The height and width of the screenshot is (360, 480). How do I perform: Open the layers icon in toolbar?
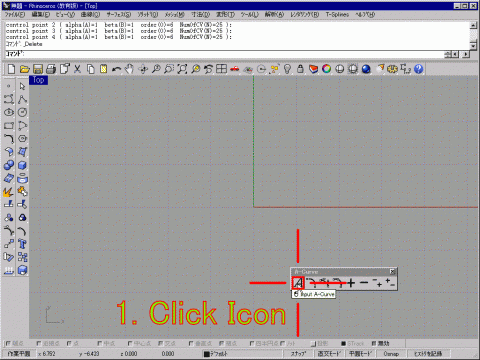point(313,69)
